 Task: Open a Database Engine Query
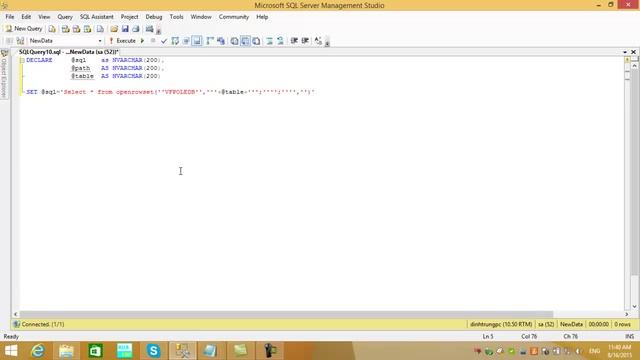tap(52, 29)
